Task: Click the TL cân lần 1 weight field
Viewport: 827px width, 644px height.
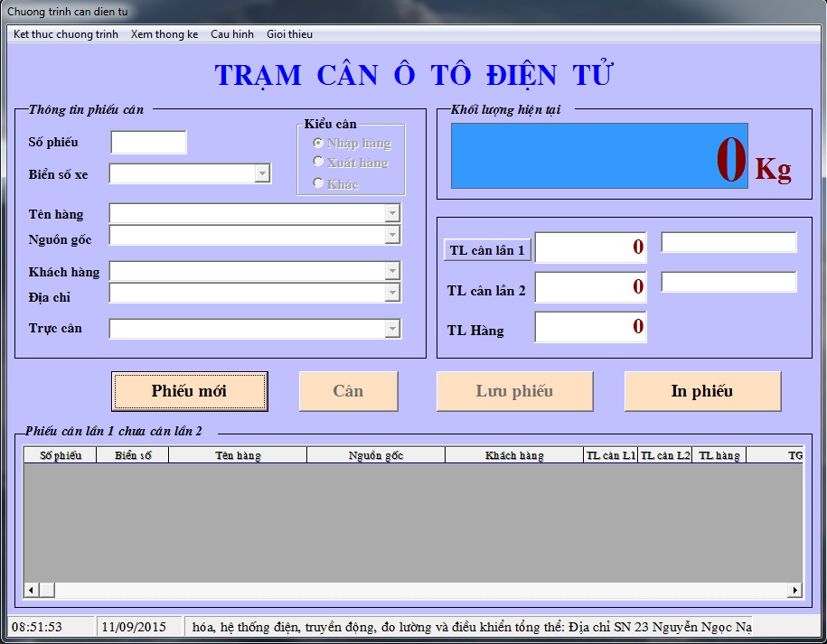Action: coord(591,247)
